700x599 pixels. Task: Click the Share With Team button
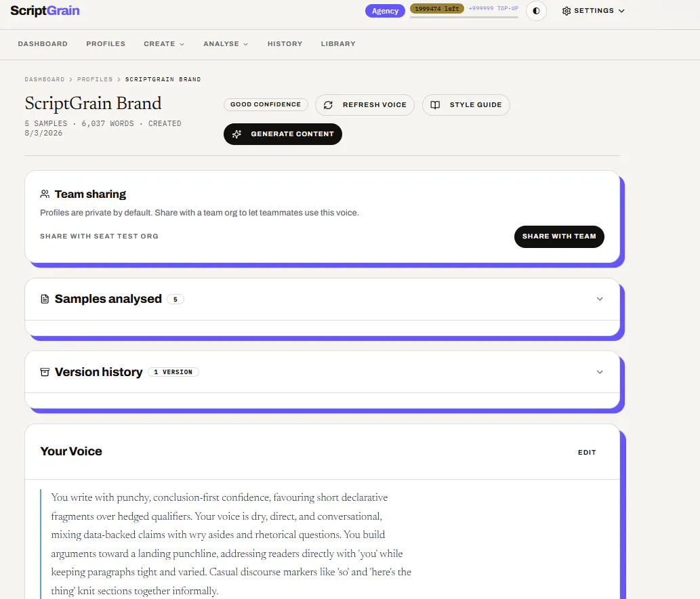pyautogui.click(x=559, y=236)
